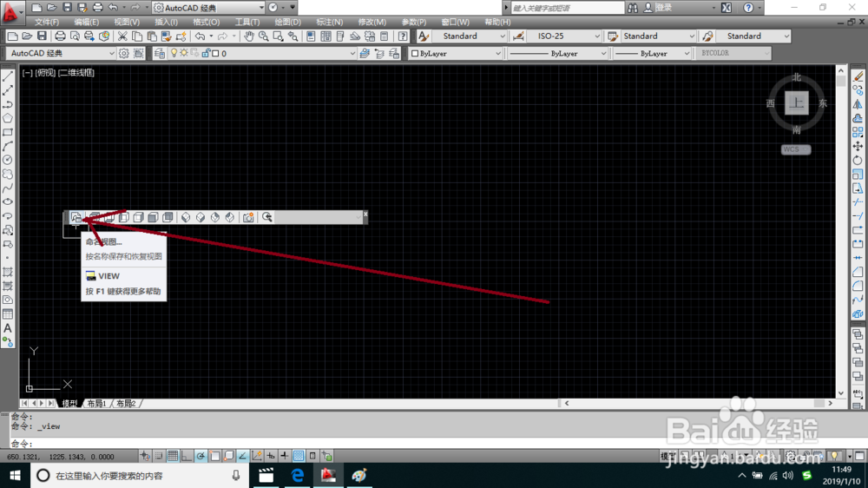This screenshot has width=868, height=488.
Task: Open the ByLayer lineweight dropdown
Action: [652, 53]
